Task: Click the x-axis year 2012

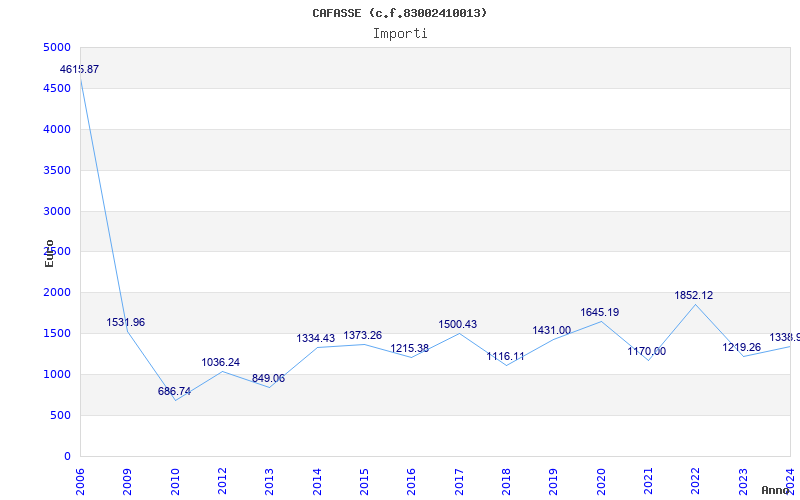Action: click(222, 482)
